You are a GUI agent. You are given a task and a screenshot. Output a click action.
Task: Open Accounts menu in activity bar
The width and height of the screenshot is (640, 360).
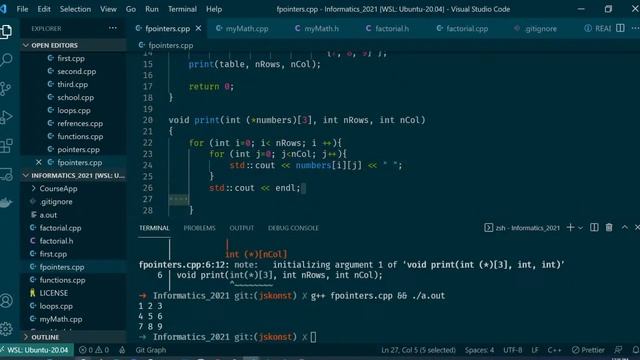click(x=7, y=301)
